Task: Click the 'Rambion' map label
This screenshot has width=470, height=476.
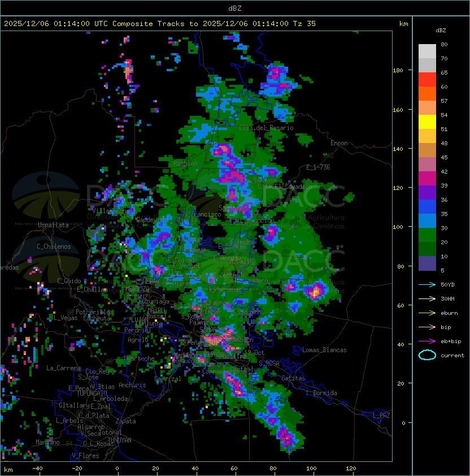Action: click(x=185, y=163)
